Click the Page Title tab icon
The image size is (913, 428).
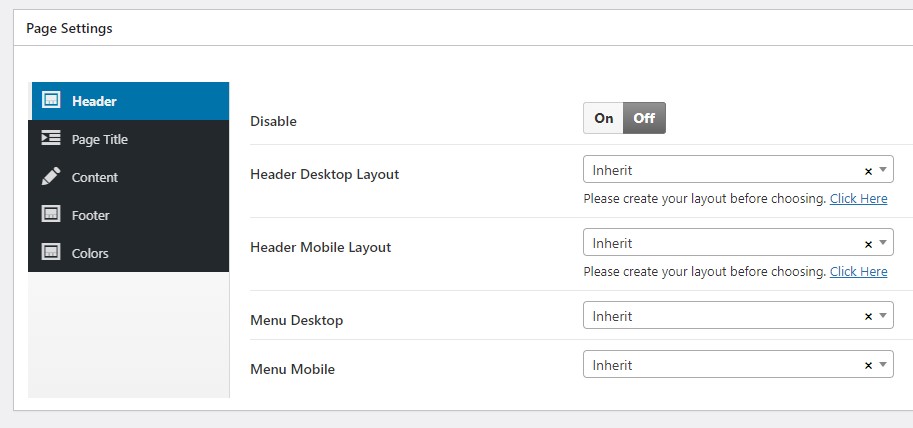50,139
